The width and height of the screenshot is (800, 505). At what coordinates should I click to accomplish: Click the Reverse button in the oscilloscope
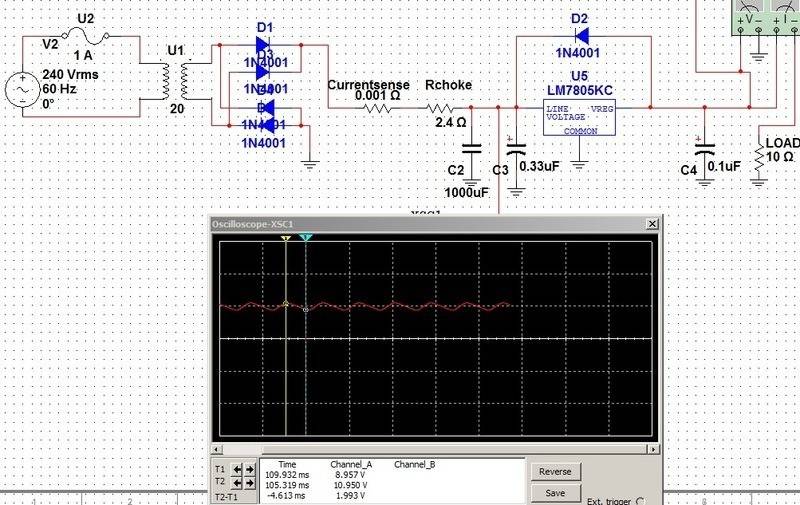tap(555, 471)
